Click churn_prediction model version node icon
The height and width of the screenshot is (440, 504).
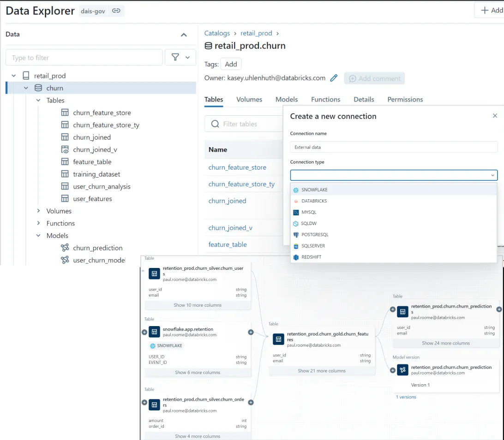(x=402, y=370)
